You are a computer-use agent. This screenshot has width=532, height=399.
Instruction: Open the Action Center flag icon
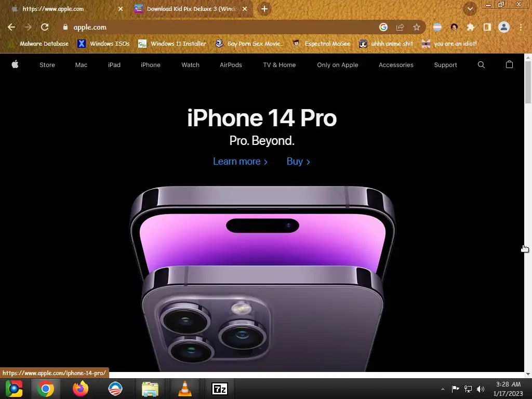[x=455, y=389]
